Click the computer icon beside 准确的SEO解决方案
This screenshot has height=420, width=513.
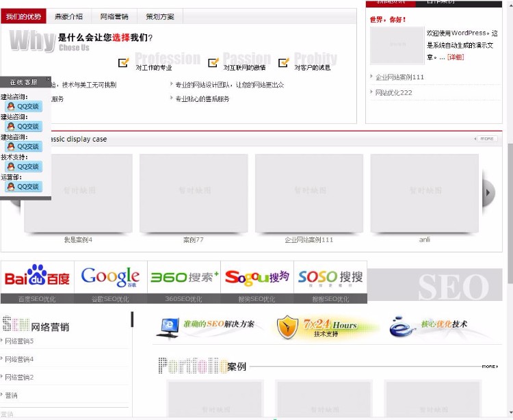point(168,328)
